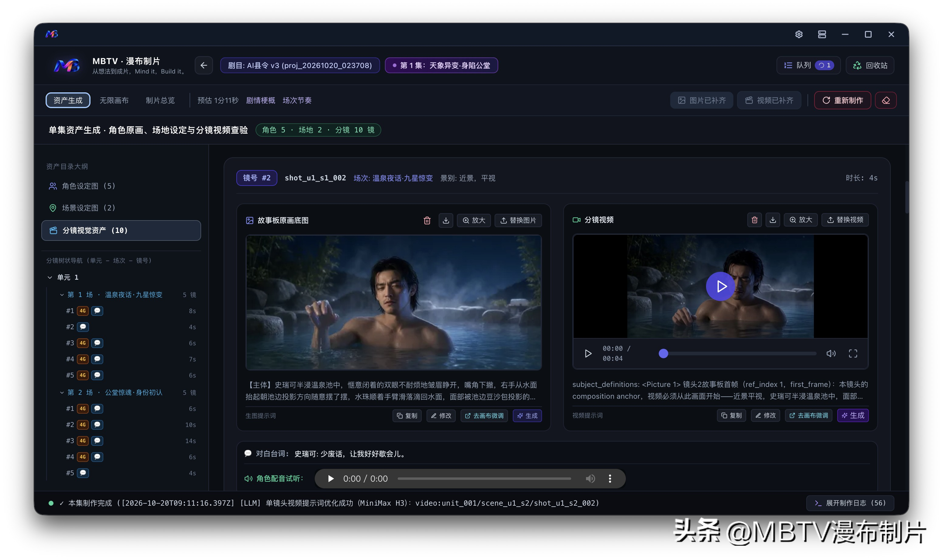Open the audio player more options menu
The height and width of the screenshot is (560, 943).
610,479
